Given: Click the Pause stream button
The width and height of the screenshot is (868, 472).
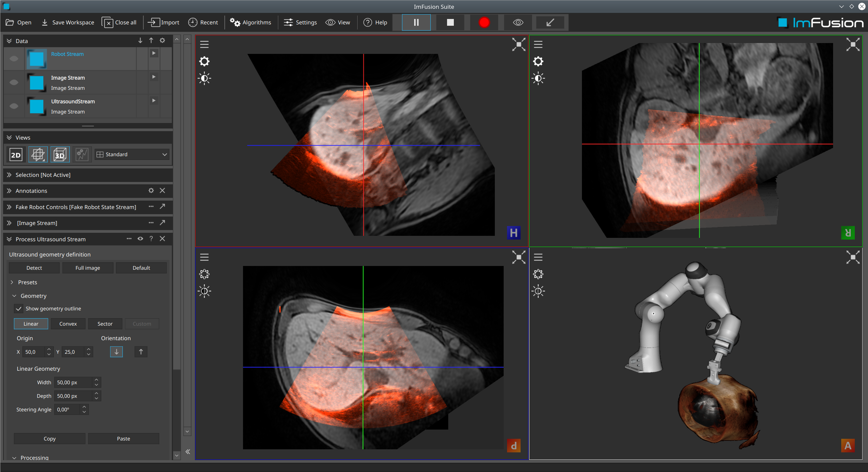Looking at the screenshot, I should pyautogui.click(x=416, y=22).
